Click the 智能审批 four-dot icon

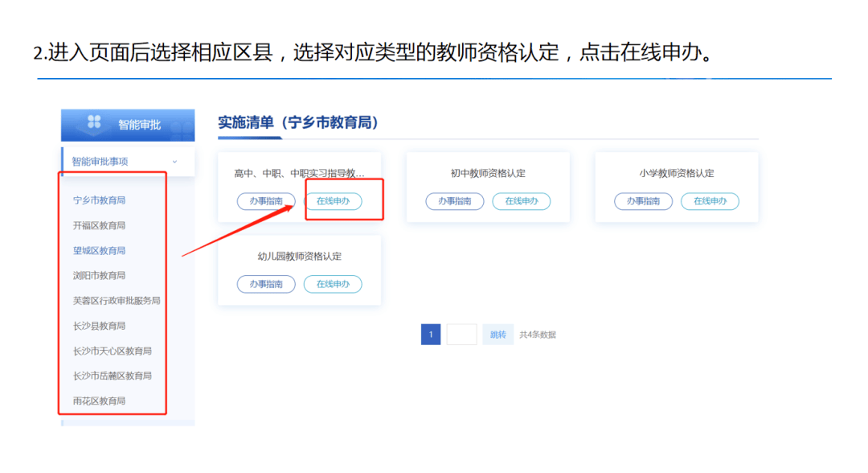pos(94,121)
